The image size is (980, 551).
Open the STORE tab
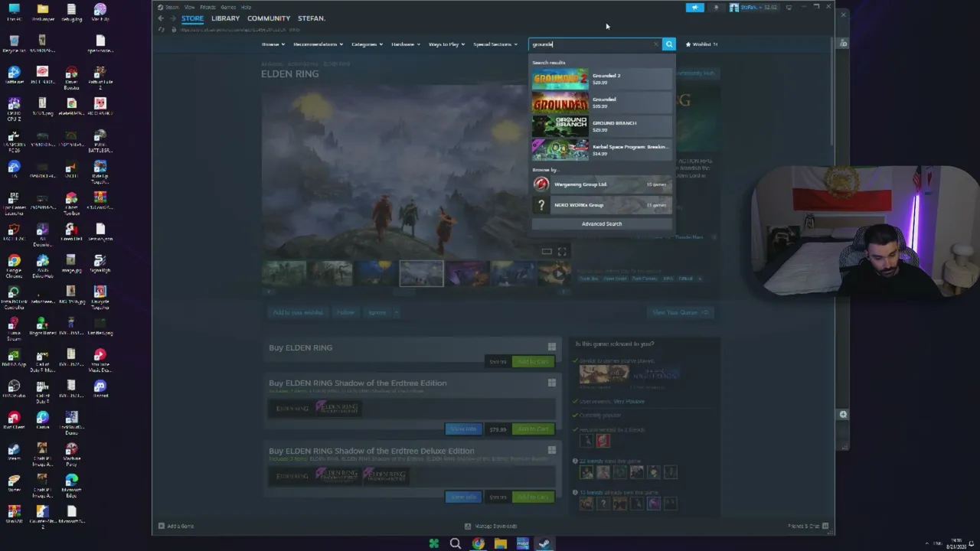pos(192,18)
